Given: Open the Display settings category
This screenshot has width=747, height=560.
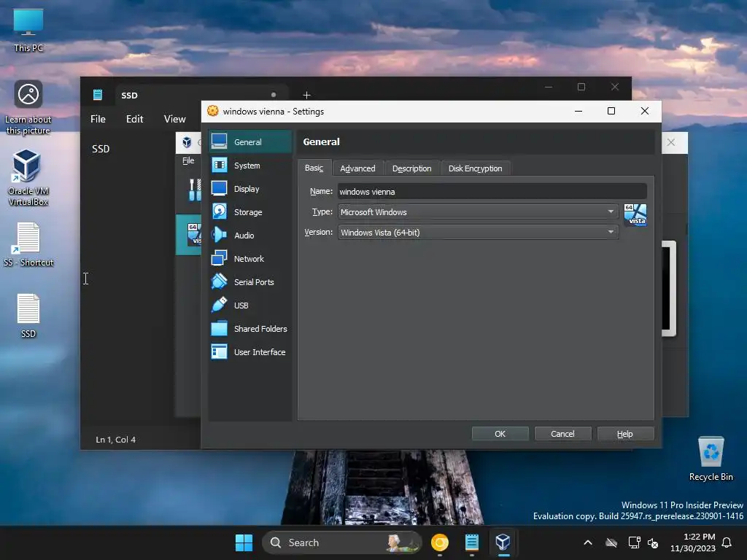Looking at the screenshot, I should click(x=250, y=189).
